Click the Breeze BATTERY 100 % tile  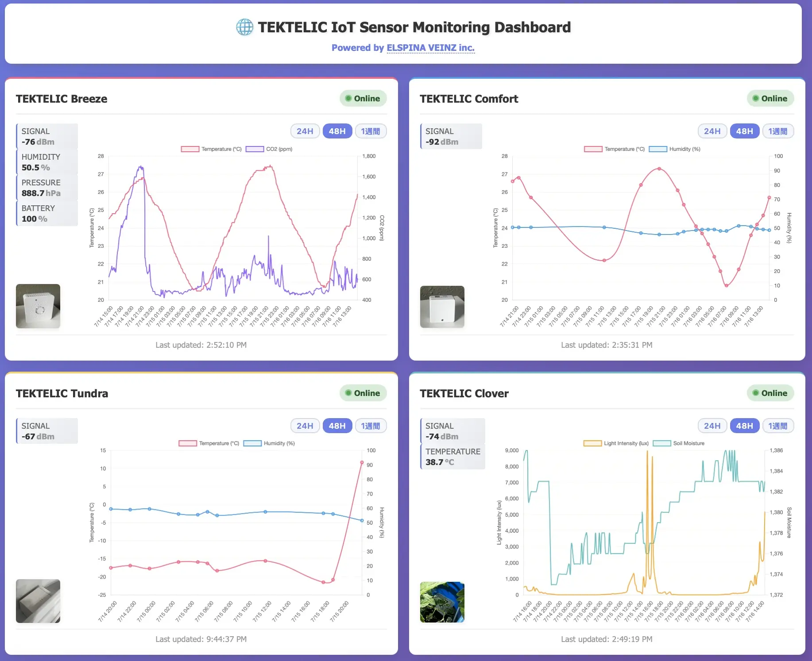point(47,213)
